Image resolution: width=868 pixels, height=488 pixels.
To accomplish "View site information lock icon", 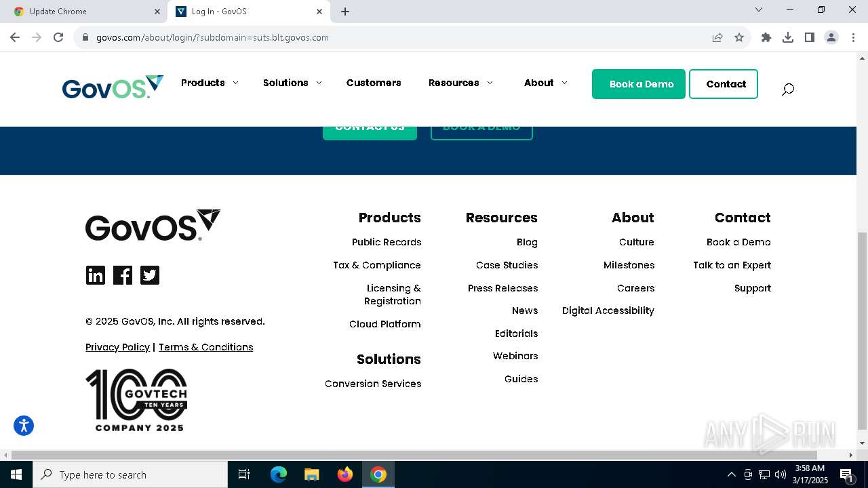I will point(85,37).
